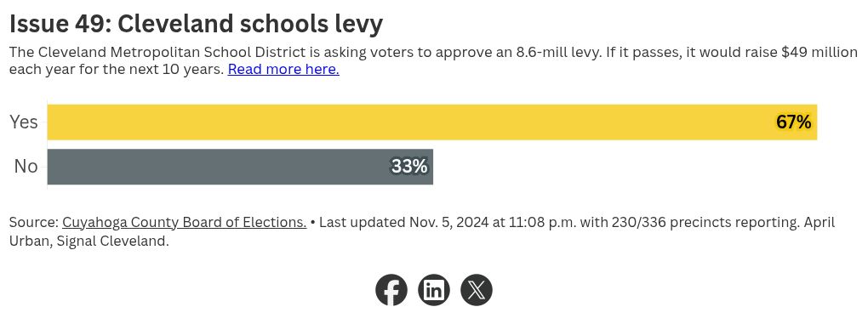Click the Issue 49 chart headline
Viewport: 868px width, 324px height.
(x=196, y=25)
